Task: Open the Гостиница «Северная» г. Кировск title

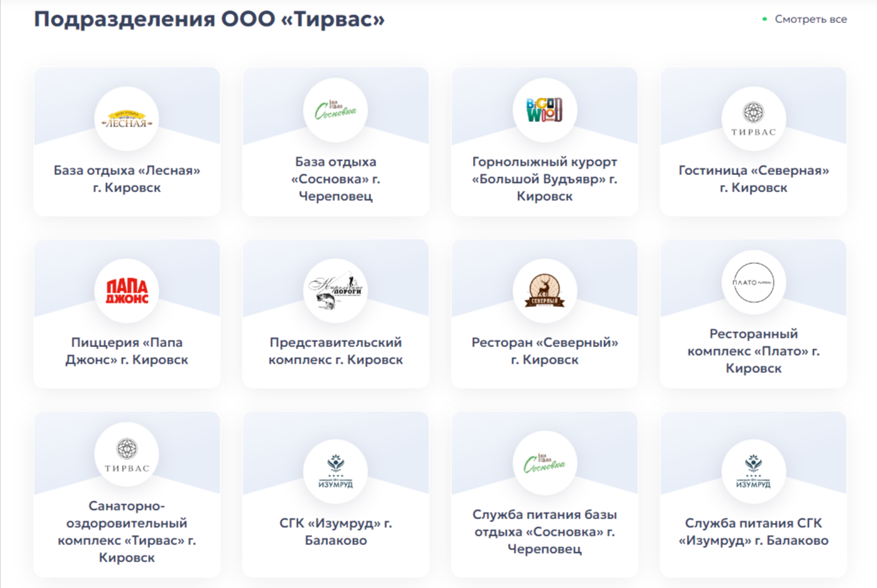Action: pyautogui.click(x=753, y=179)
